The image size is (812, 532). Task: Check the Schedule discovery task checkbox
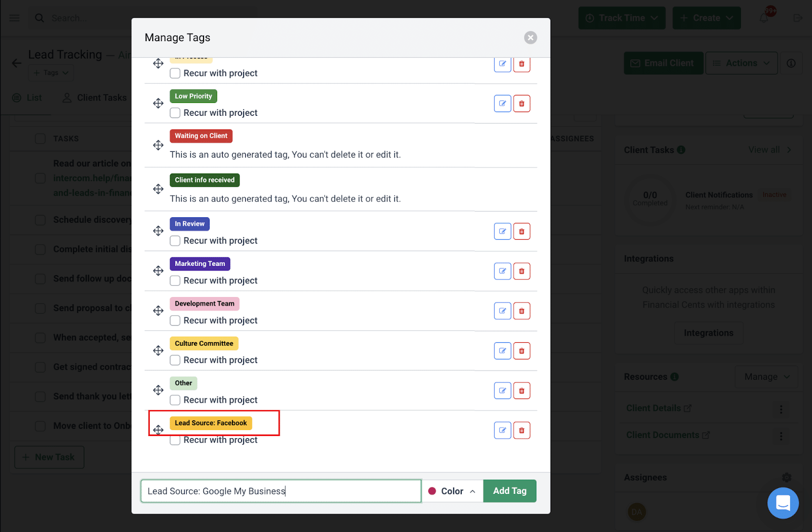point(40,220)
